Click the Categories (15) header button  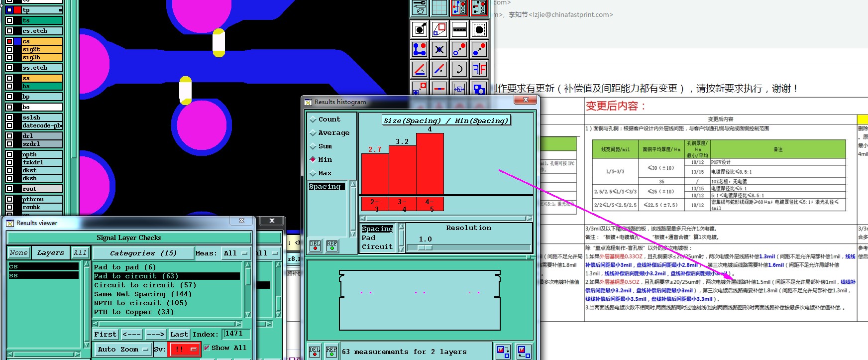(x=143, y=253)
